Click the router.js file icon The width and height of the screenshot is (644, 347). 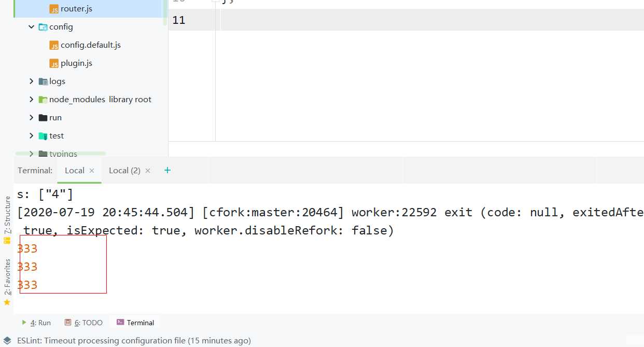click(54, 9)
